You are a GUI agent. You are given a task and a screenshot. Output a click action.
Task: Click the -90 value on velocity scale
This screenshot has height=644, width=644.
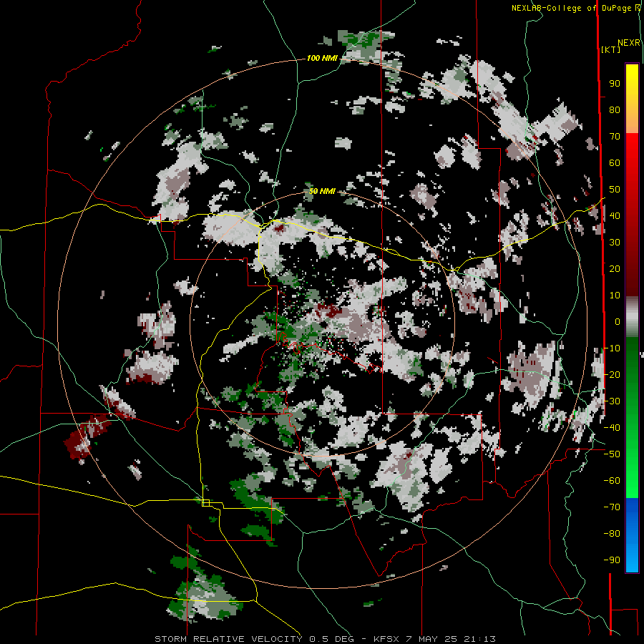click(x=612, y=560)
